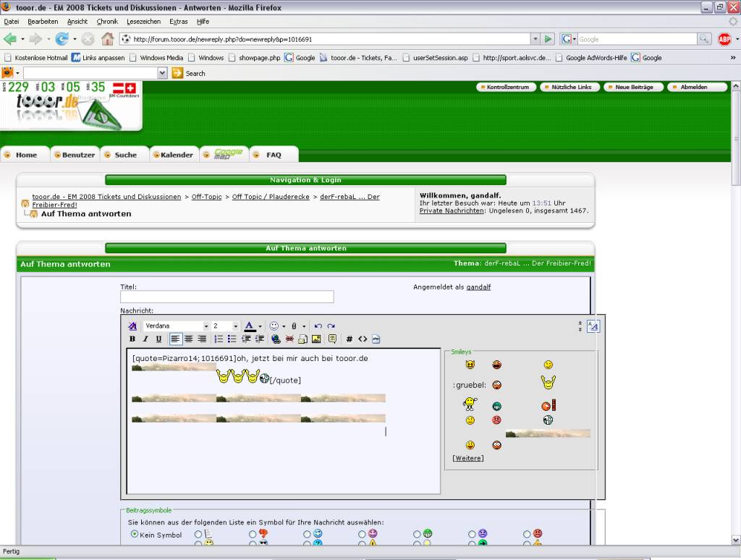Screen dimensions: 741x560
Task: Click the insert hyperlink icon
Action: [x=276, y=339]
